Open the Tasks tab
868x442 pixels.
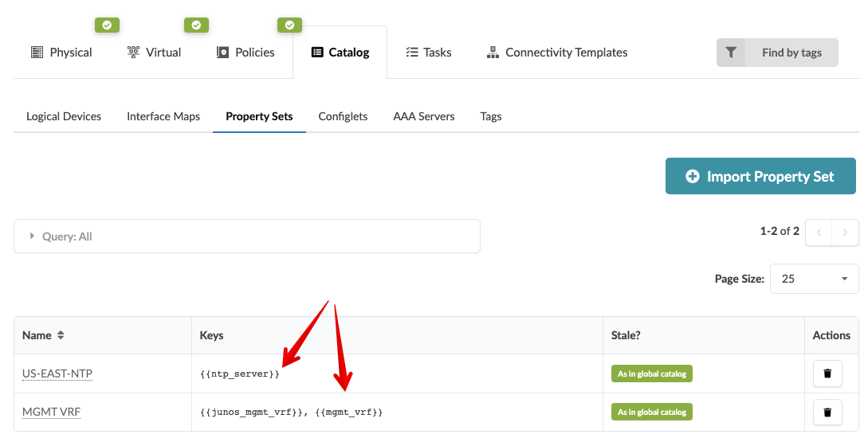[428, 53]
